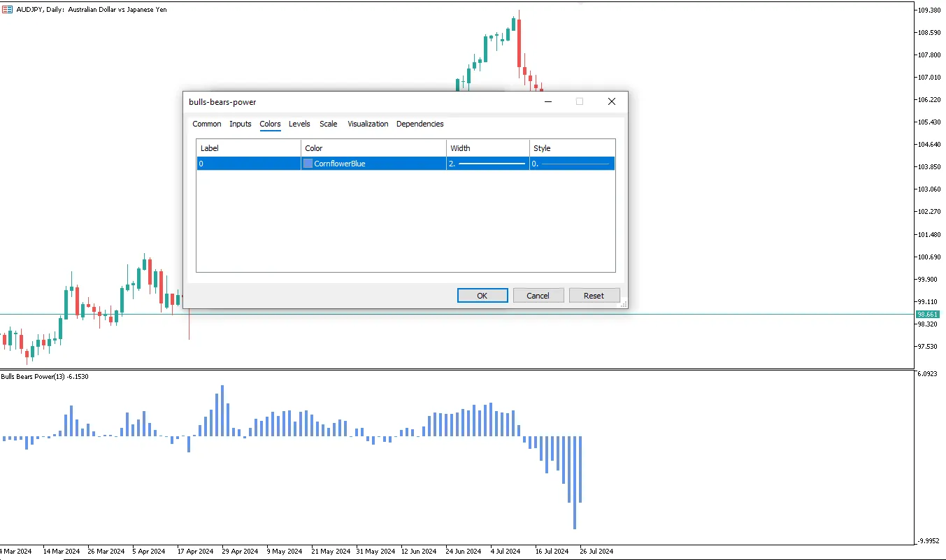Select the Levels tab
The height and width of the screenshot is (560, 946).
299,124
